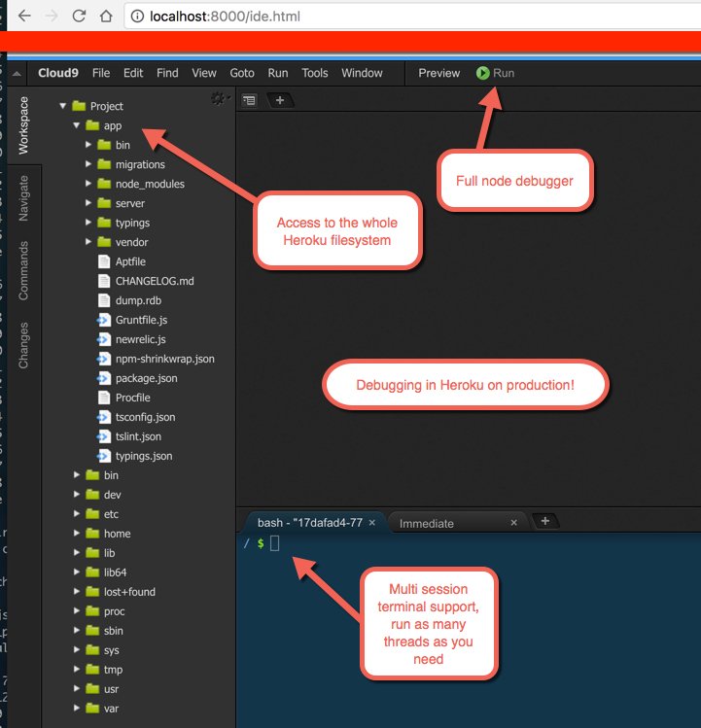Viewport: 701px width, 728px height.
Task: Collapse the Project root tree
Action: tap(63, 106)
